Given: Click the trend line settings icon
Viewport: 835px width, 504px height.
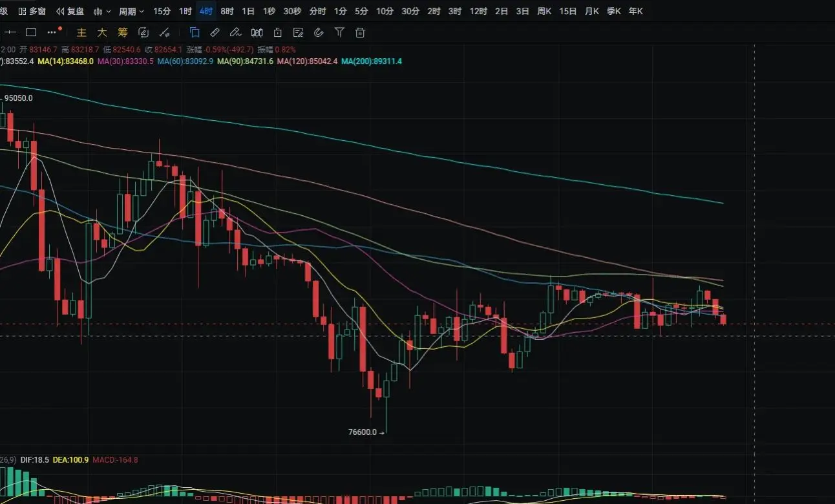Looking at the screenshot, I should (165, 32).
